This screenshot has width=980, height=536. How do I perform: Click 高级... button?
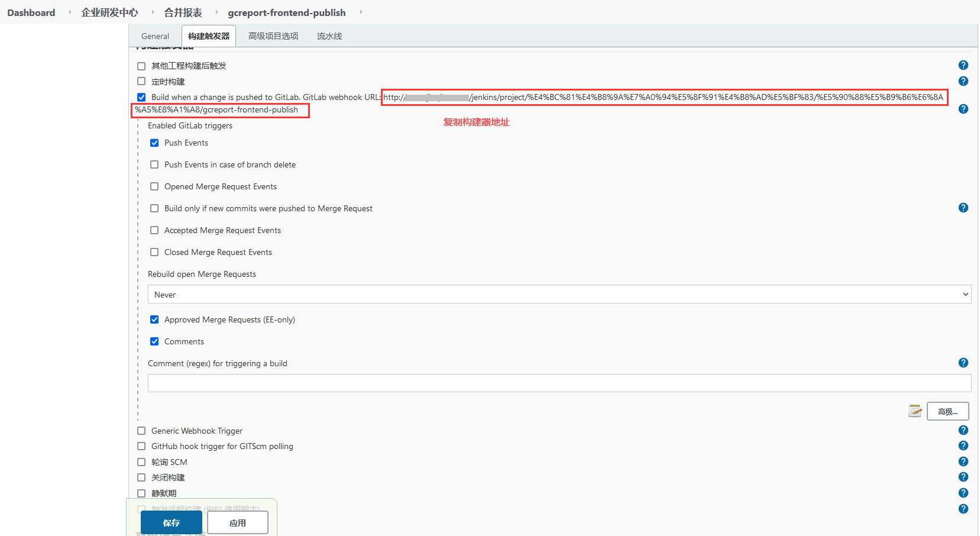[947, 411]
